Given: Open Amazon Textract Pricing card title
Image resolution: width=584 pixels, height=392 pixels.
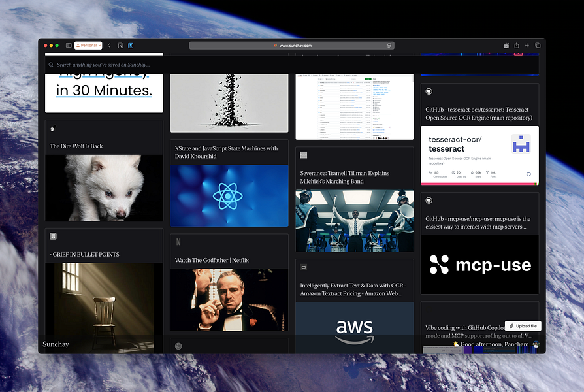Looking at the screenshot, I should point(353,289).
